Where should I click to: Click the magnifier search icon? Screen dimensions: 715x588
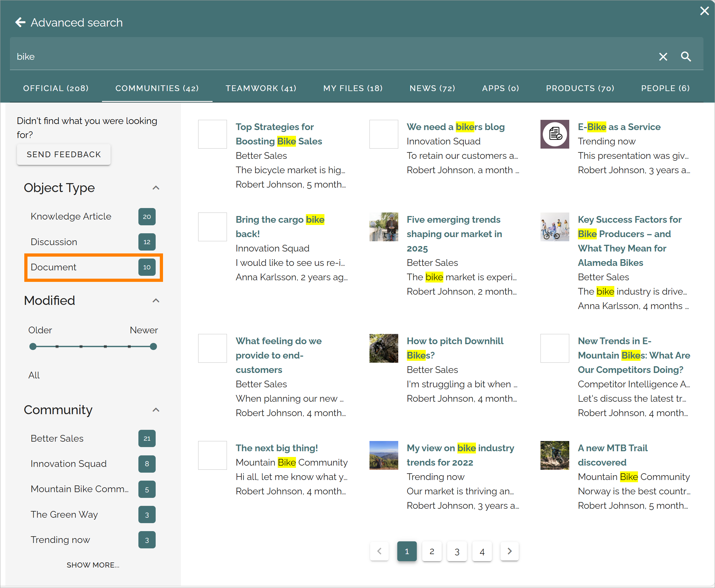coord(686,57)
